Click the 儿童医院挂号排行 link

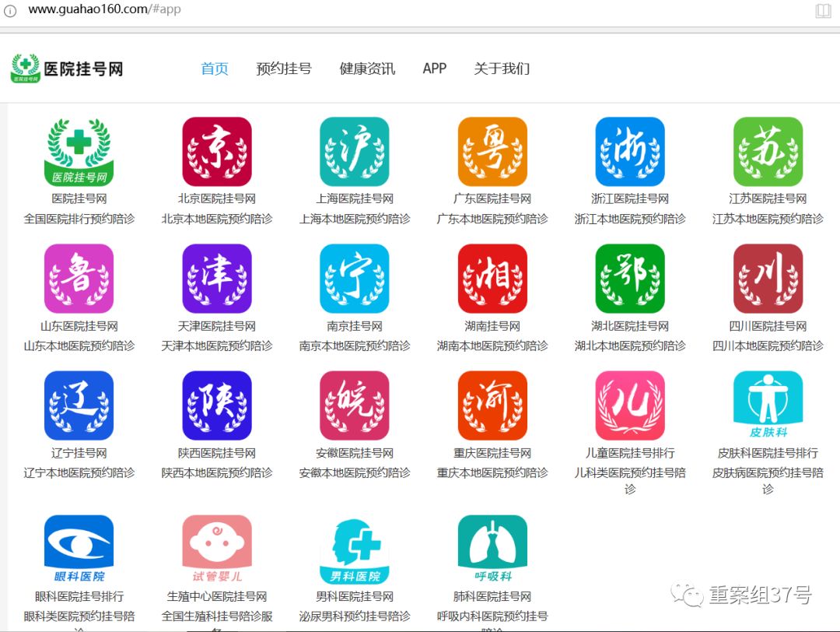coord(630,453)
